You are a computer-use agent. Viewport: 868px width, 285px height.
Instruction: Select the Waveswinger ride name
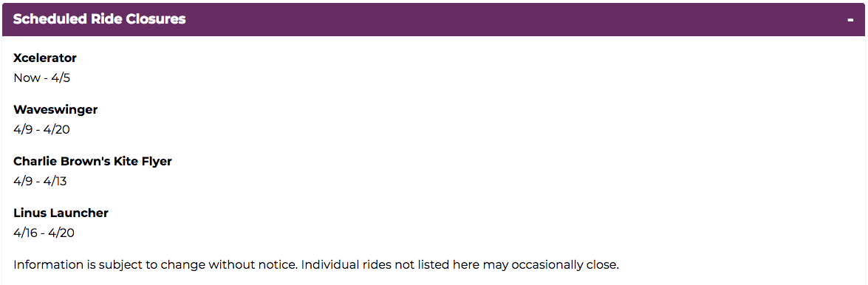pos(55,109)
